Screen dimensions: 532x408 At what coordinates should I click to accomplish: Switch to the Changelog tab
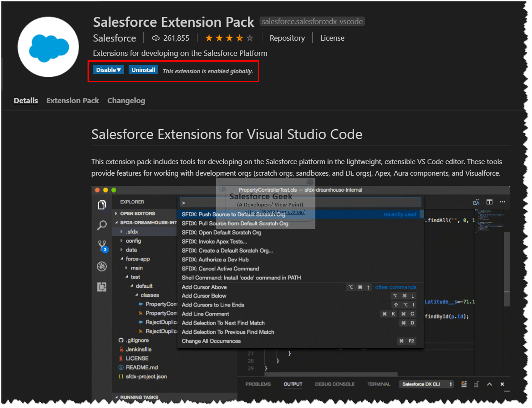126,101
